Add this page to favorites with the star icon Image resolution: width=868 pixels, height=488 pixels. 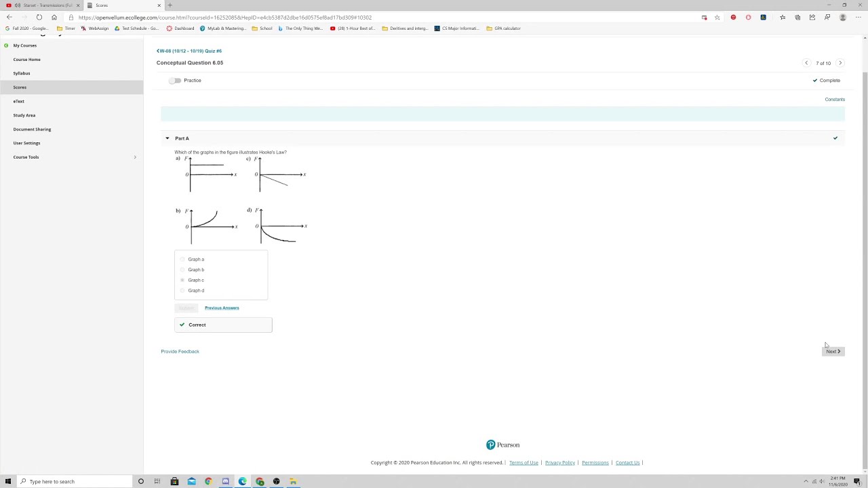point(717,17)
